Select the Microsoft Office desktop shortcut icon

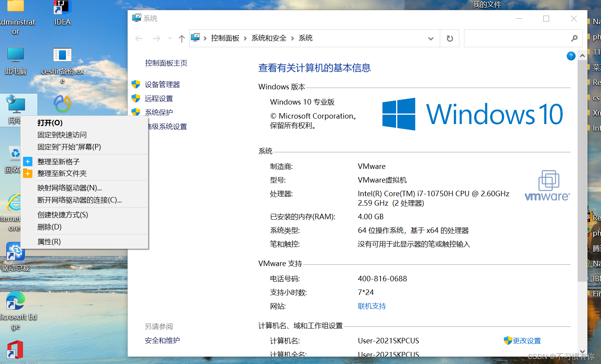15,350
